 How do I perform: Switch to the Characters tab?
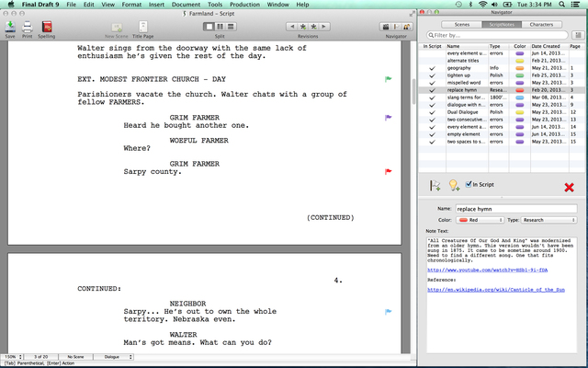point(541,25)
